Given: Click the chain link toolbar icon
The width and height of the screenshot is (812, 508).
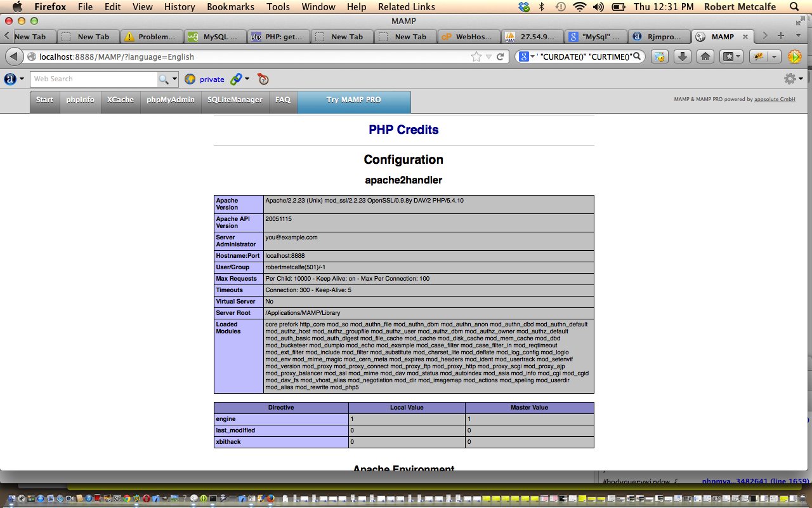Looking at the screenshot, I should 236,79.
